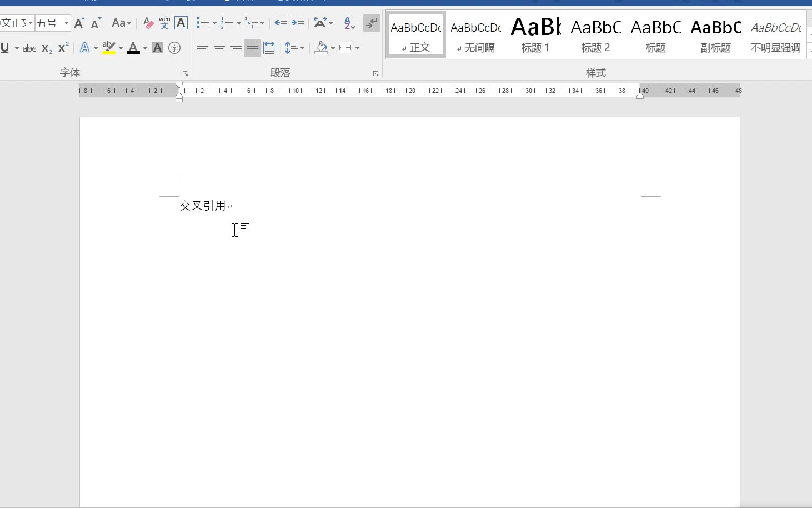Screen dimensions: 812x508
Task: Insert bulleted list
Action: tap(203, 23)
